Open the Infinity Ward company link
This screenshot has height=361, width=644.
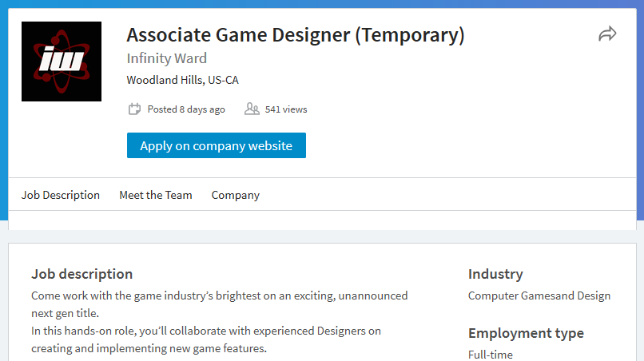(167, 58)
